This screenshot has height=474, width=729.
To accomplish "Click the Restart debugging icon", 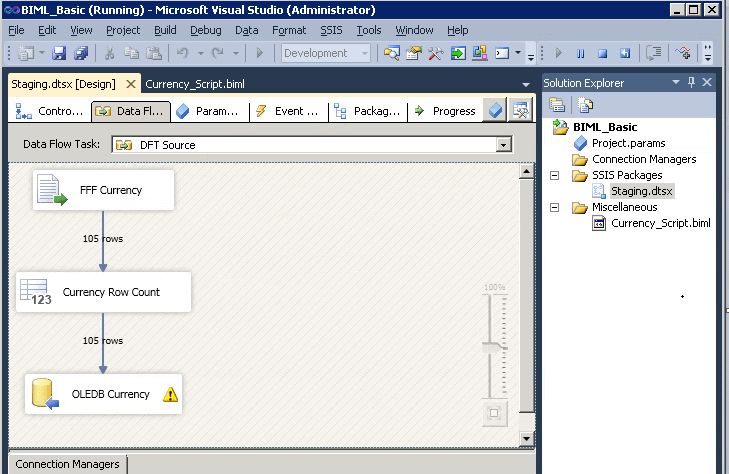I will [625, 53].
